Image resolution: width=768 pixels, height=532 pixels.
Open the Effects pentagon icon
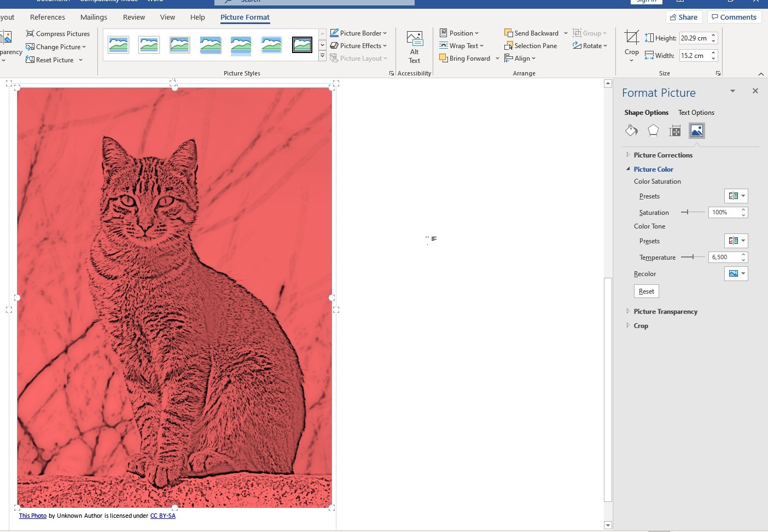[653, 131]
